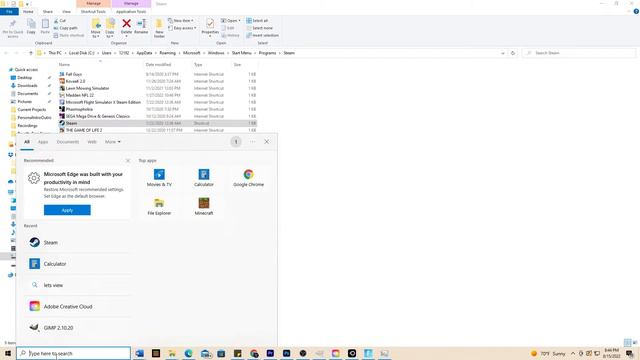The width and height of the screenshot is (640, 360).
Task: Open the search panel options ellipsis
Action: point(252,142)
